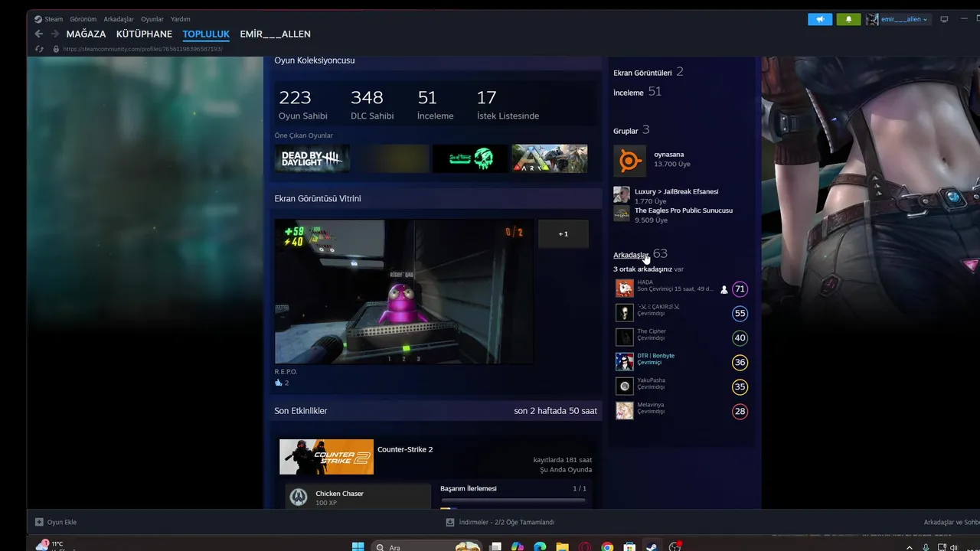Click the Counter-Strike 2 banner image

[x=326, y=457]
